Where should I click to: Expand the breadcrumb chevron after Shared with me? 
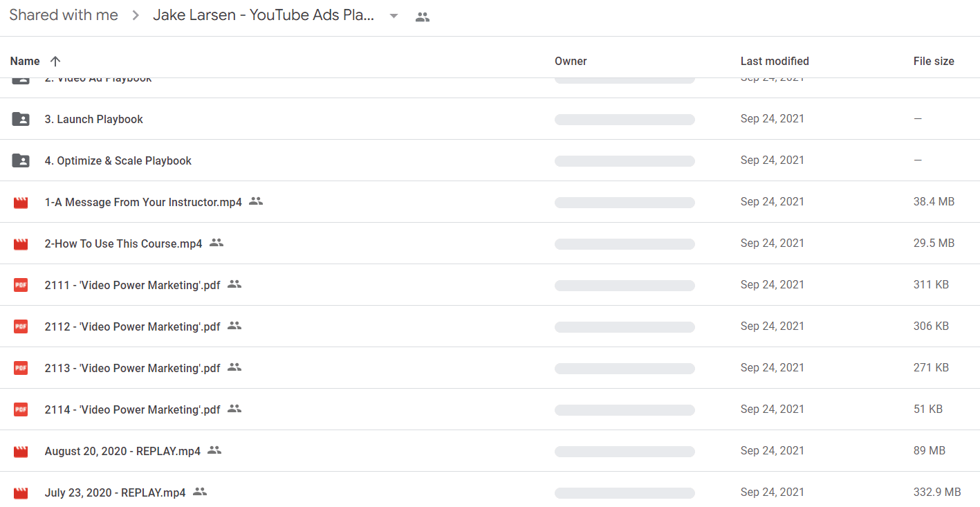click(136, 15)
